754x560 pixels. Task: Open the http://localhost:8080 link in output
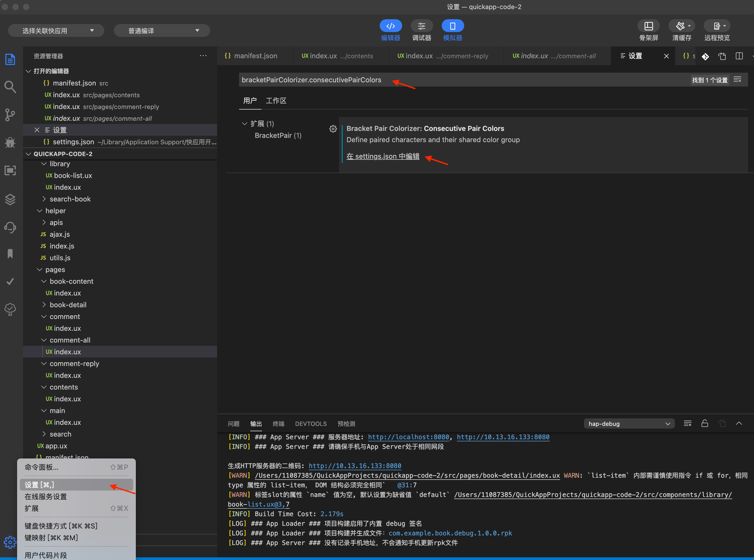(x=408, y=437)
